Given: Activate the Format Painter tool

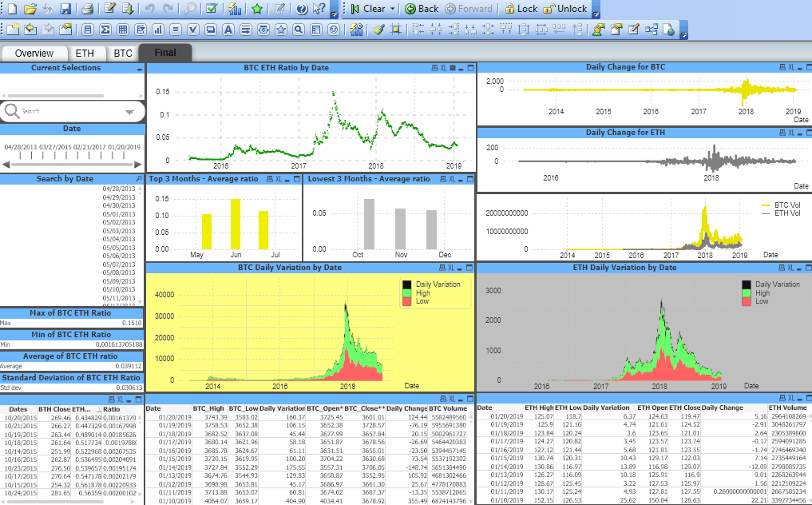Looking at the screenshot, I should (x=378, y=29).
